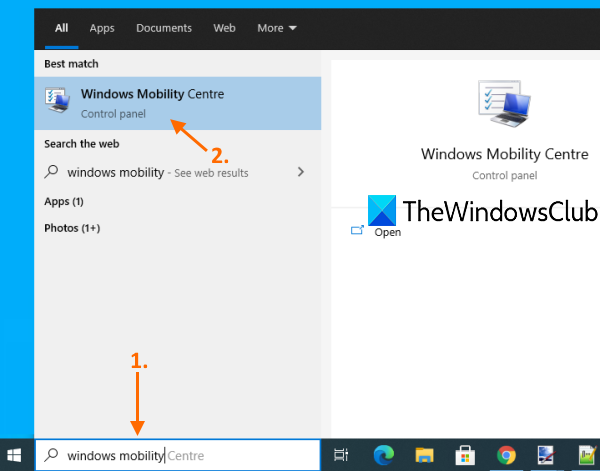Open Windows Mobility Centre best match result
Image resolution: width=600 pixels, height=471 pixels.
pyautogui.click(x=178, y=103)
